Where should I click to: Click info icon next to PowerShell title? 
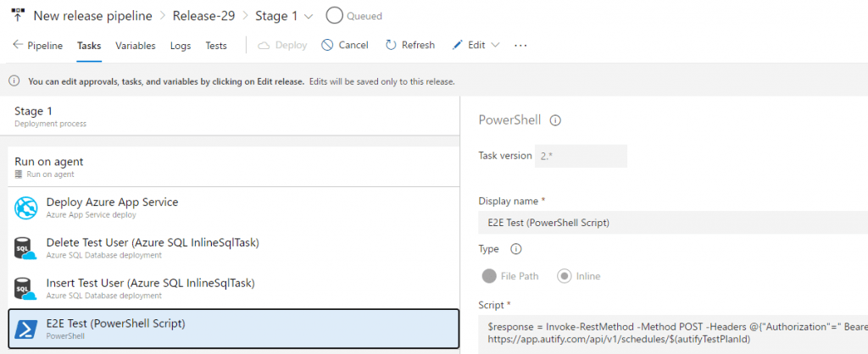pos(556,120)
